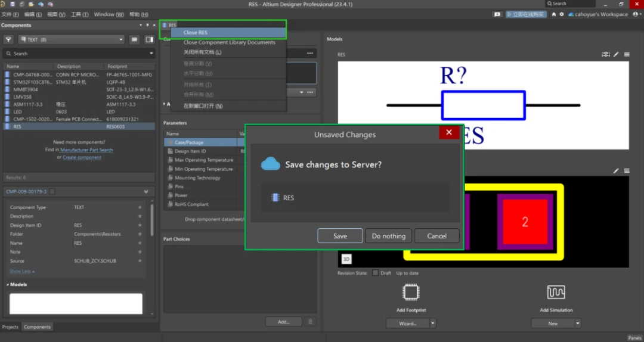Switch to list view icon in Components panel
644x342 pixels.
pos(134,39)
